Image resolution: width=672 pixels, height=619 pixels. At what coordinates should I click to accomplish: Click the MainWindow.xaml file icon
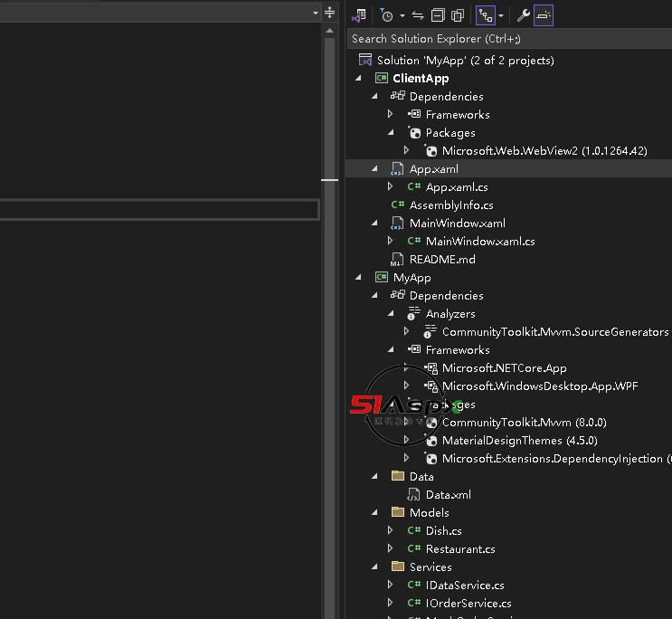click(x=397, y=223)
